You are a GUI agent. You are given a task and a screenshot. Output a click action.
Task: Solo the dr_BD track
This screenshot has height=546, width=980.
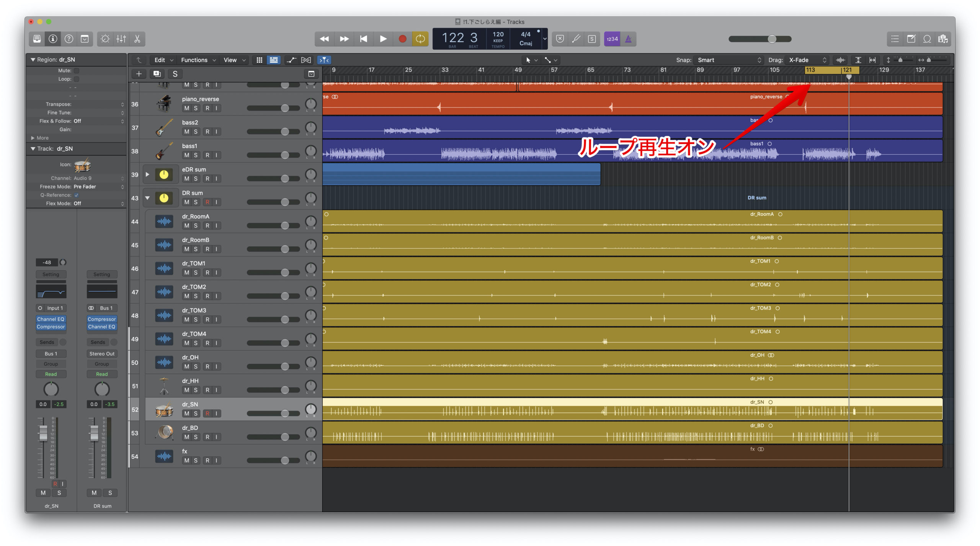(196, 437)
